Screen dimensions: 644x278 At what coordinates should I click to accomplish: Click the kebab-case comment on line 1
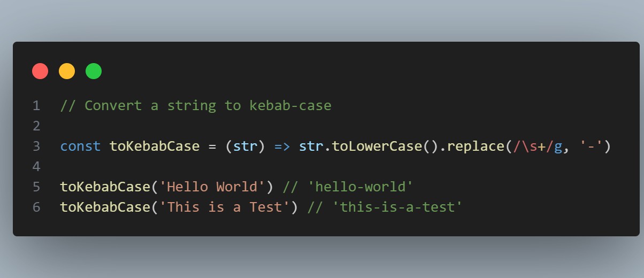[196, 106]
